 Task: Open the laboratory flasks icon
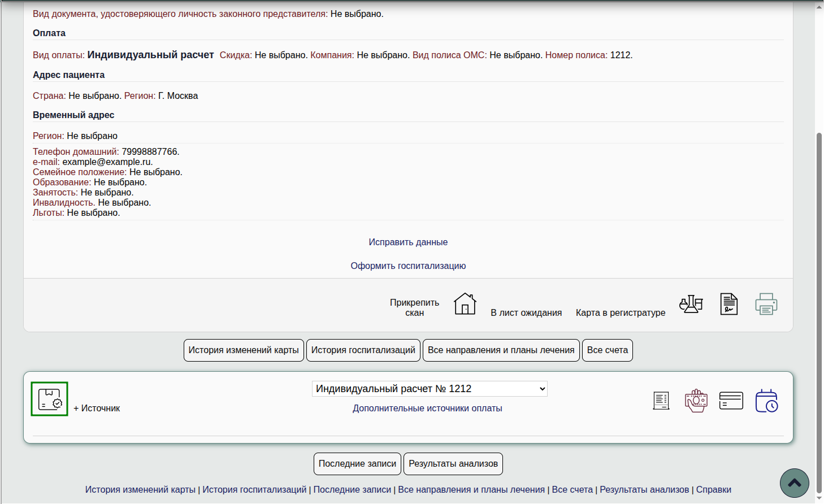coord(691,304)
